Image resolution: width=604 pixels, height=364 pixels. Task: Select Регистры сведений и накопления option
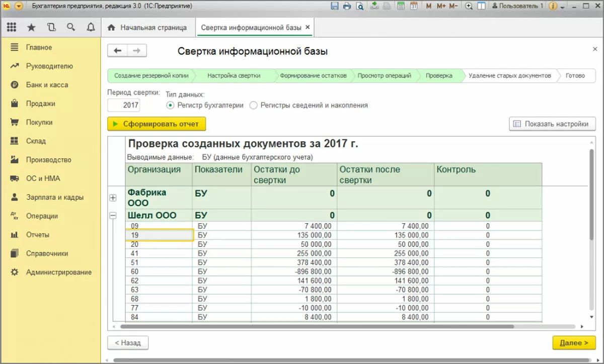coord(253,105)
